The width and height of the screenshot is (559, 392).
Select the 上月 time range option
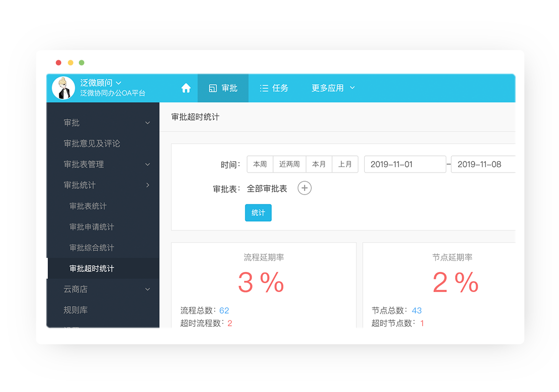click(345, 164)
